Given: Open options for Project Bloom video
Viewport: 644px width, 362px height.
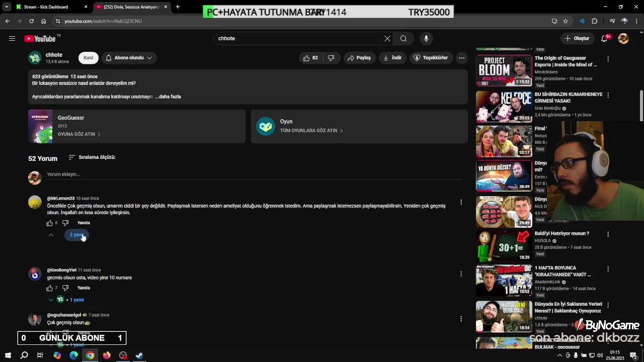Looking at the screenshot, I should click(x=608, y=59).
